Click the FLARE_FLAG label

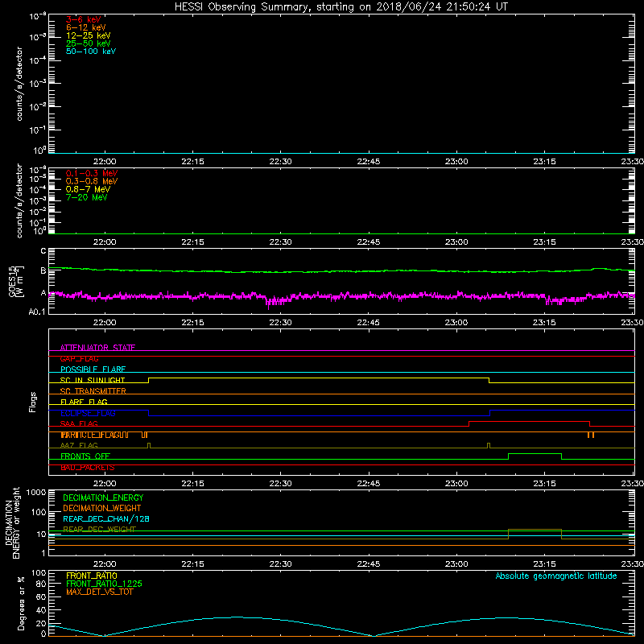[x=84, y=402]
